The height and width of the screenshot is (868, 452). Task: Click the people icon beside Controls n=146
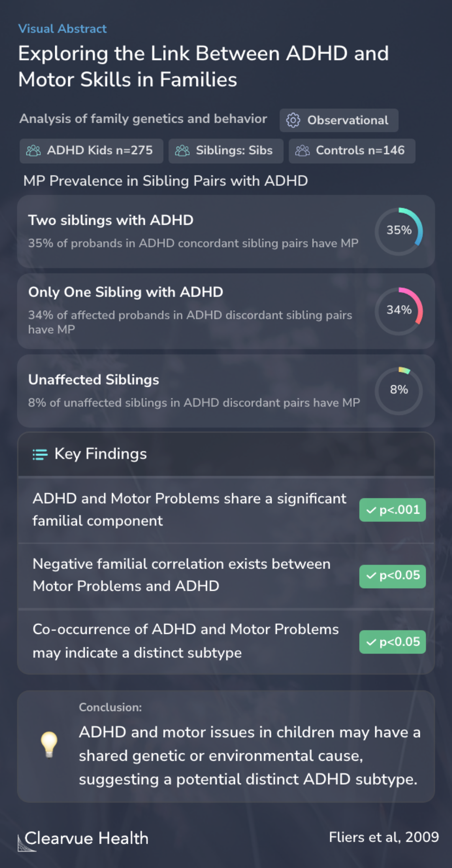(302, 151)
